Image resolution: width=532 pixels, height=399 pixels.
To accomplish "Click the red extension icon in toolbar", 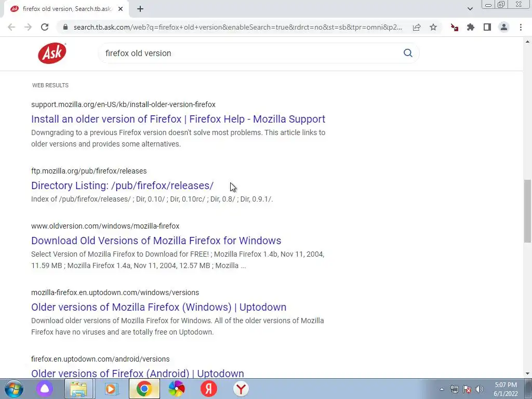I will (454, 27).
